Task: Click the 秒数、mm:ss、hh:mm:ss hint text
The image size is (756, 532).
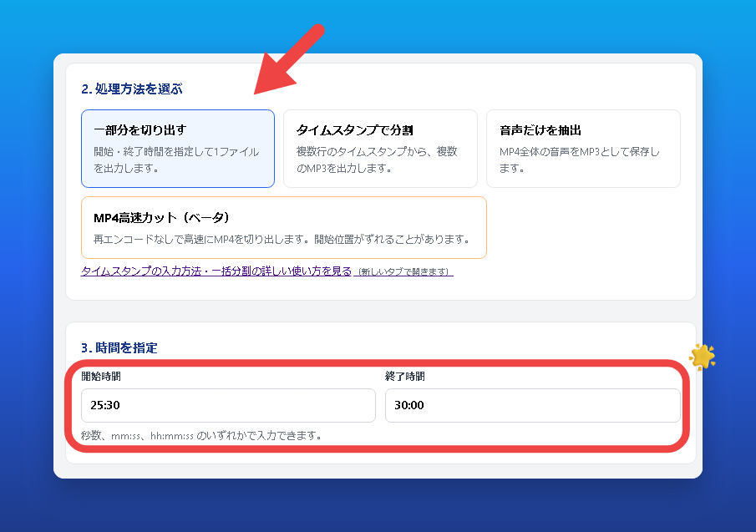Action: (201, 436)
